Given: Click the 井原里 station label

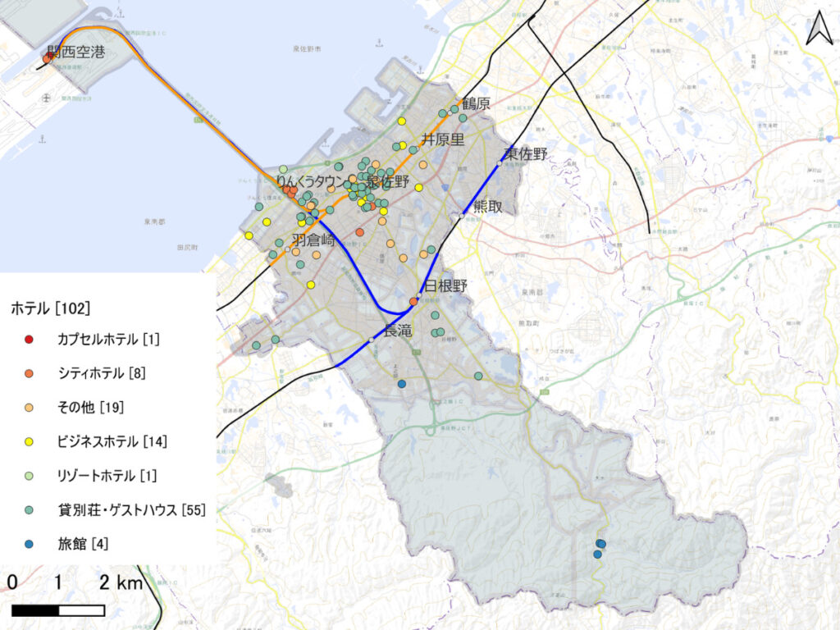Looking at the screenshot, I should tap(442, 139).
